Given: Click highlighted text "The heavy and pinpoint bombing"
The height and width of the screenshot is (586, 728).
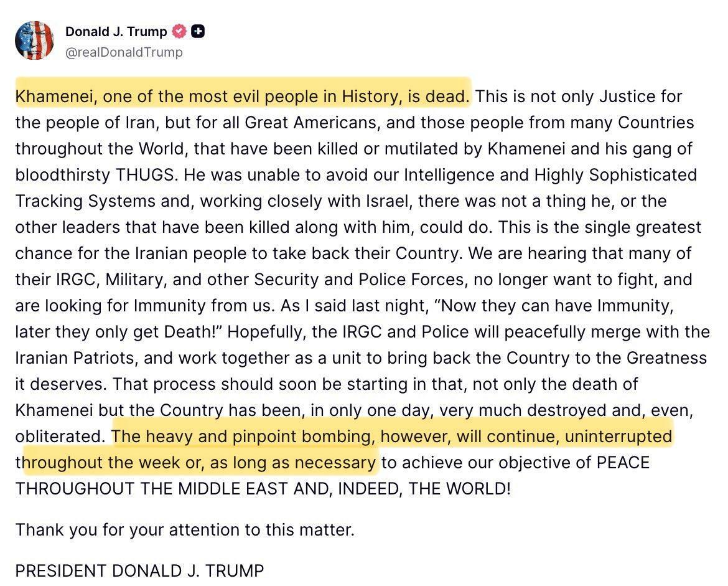Looking at the screenshot, I should click(244, 436).
